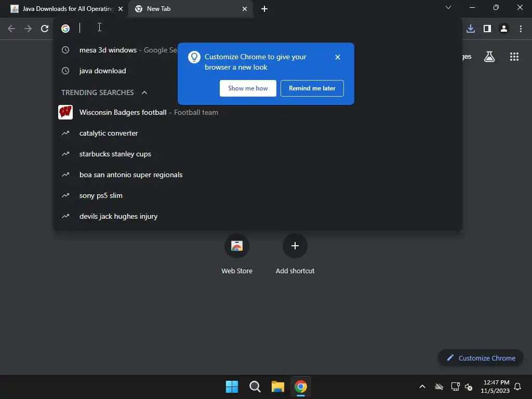Open Windows taskbar search
The image size is (532, 399).
pos(255,387)
